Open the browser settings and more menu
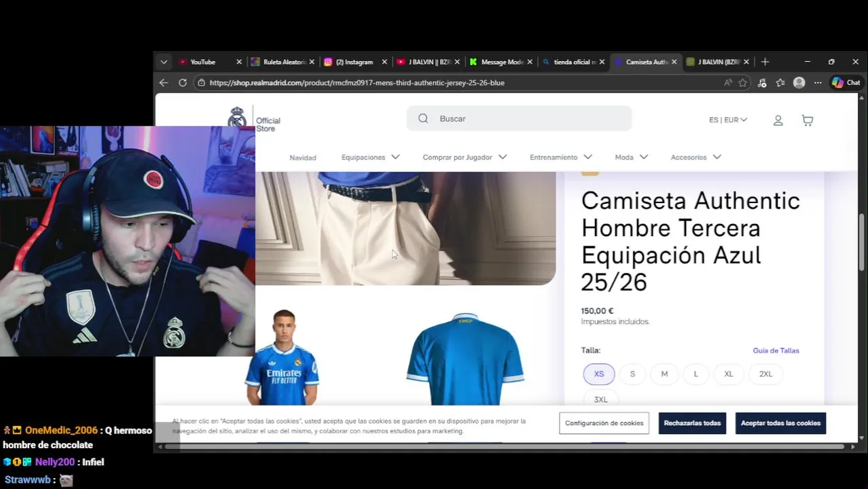 tap(818, 82)
